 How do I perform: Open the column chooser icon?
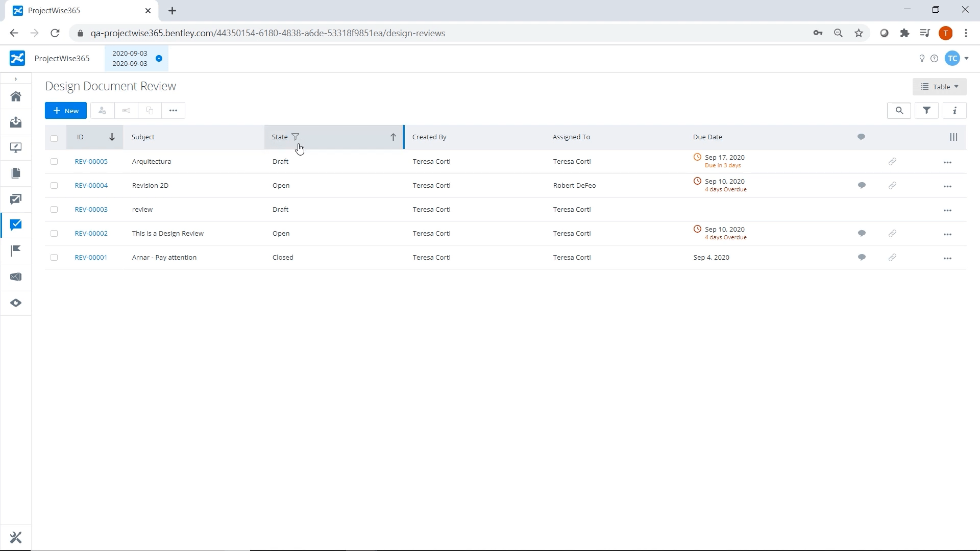[953, 137]
